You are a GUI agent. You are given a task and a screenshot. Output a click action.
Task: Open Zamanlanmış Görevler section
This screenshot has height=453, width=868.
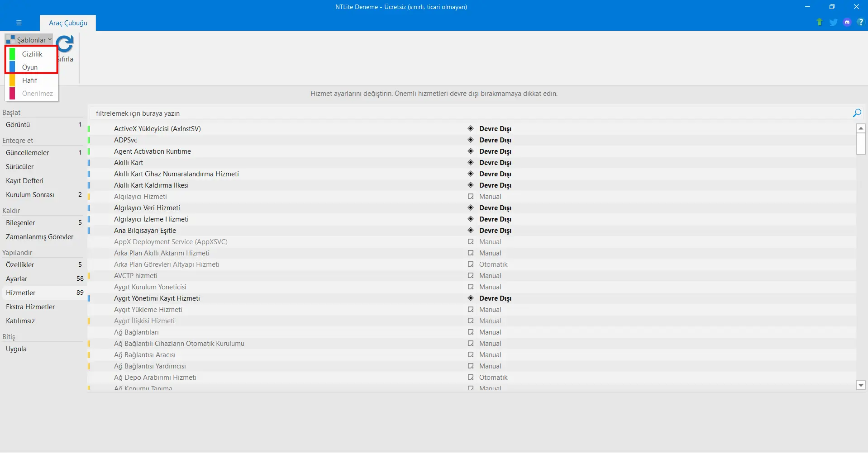click(43, 236)
